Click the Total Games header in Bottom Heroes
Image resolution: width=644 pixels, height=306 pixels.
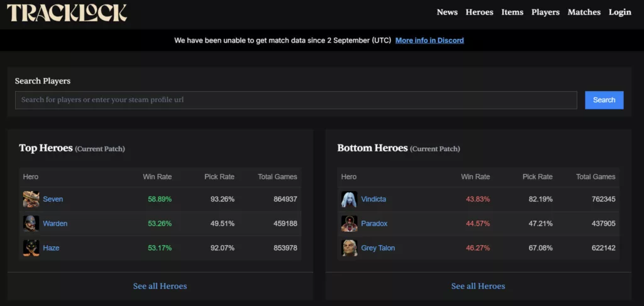(x=596, y=177)
